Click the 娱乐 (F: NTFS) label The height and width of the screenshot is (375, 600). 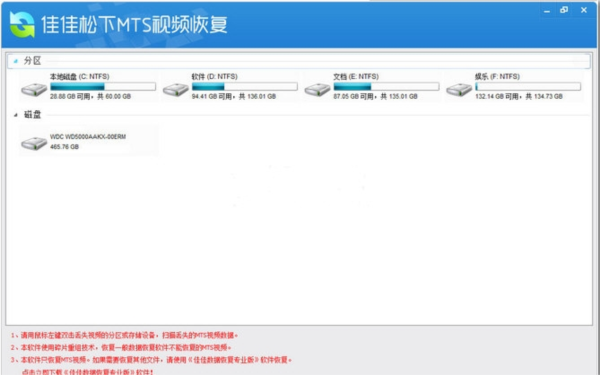coord(497,77)
